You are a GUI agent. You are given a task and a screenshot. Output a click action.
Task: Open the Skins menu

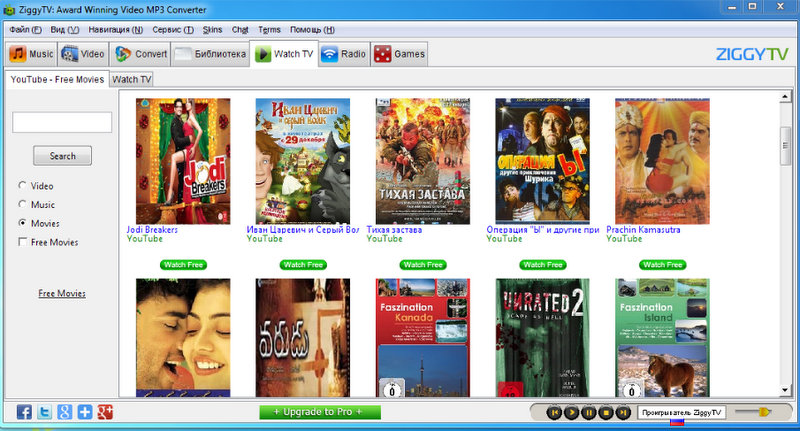point(212,30)
